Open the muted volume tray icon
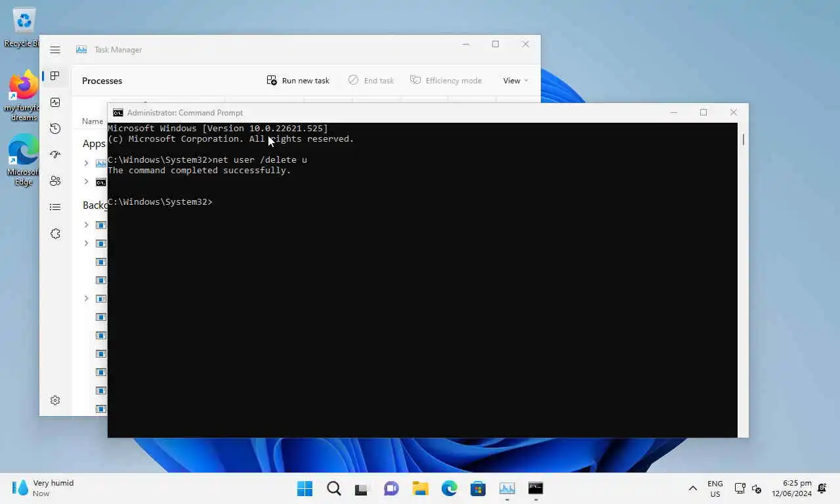Screen dimensions: 840x504 click(x=756, y=488)
